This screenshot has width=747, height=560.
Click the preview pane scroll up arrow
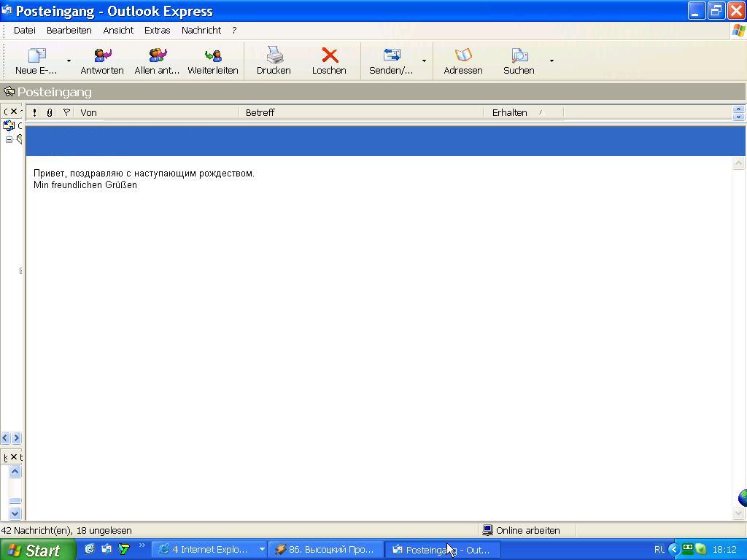tap(738, 163)
